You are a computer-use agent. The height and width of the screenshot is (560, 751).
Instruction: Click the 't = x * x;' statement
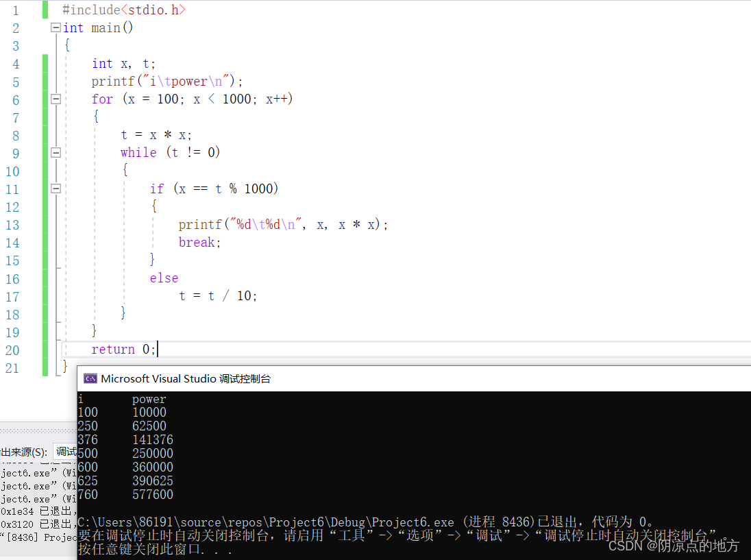156,135
